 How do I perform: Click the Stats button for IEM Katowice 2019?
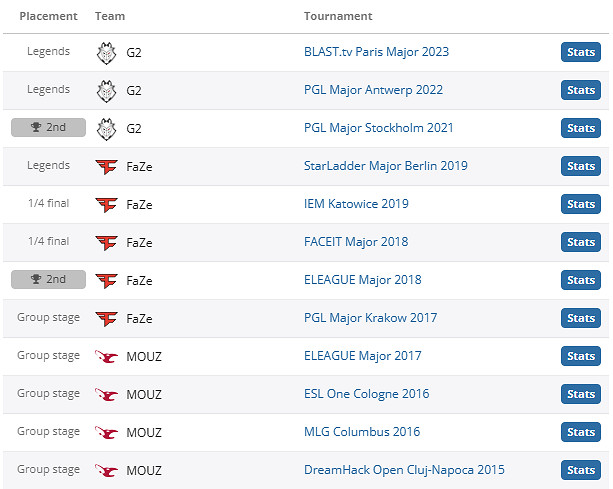coord(581,204)
